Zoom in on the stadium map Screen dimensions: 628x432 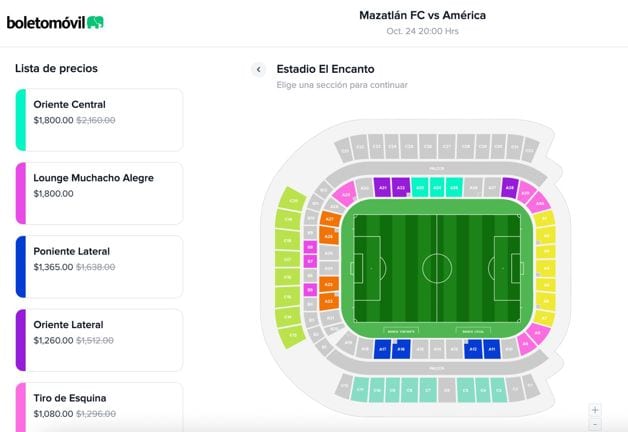tap(595, 409)
